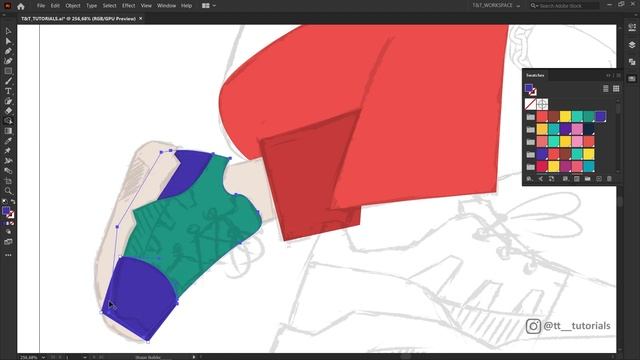Close the T&T_TUTORIALS.ai document tab
640x360 pixels.
(141, 18)
